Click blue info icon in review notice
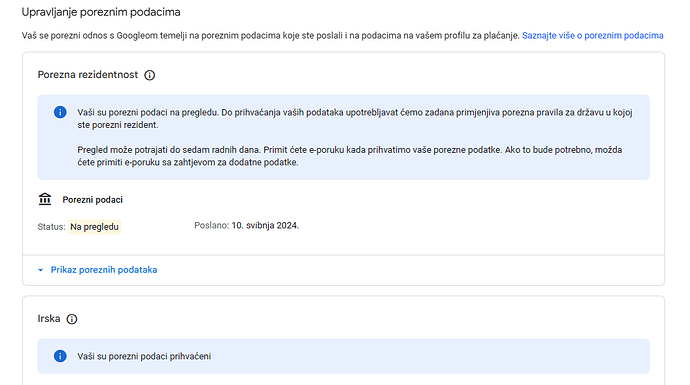Image resolution: width=690 pixels, height=385 pixels. (60, 112)
